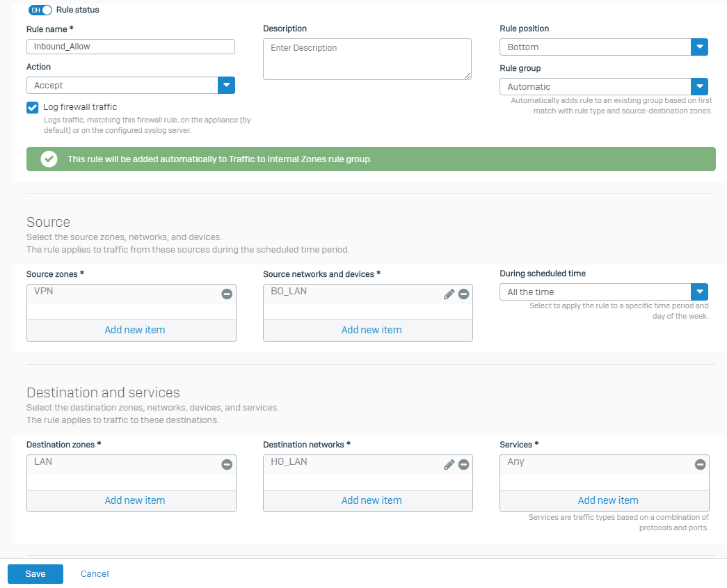Open the Action dropdown showing Accept
Viewport: 727px width, 588px height.
(226, 86)
